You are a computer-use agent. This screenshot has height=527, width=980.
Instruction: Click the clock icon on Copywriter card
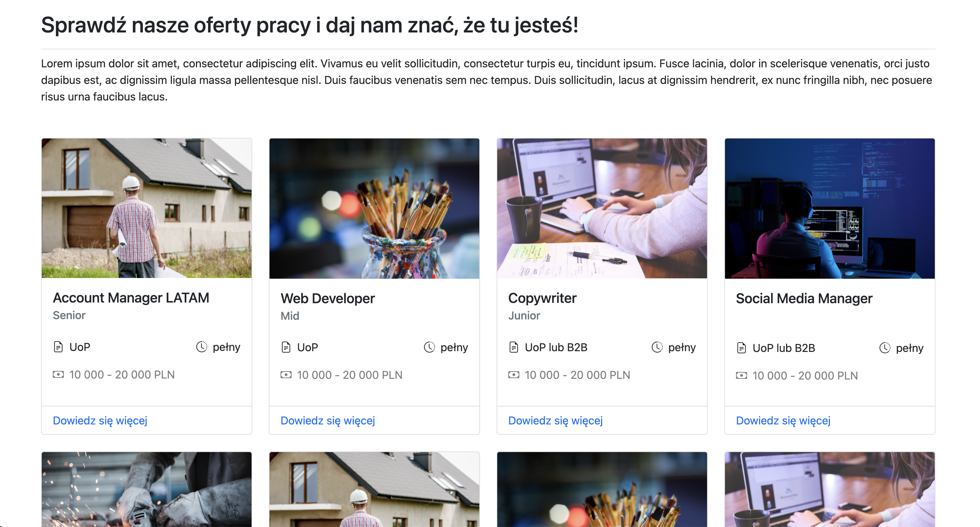(657, 347)
